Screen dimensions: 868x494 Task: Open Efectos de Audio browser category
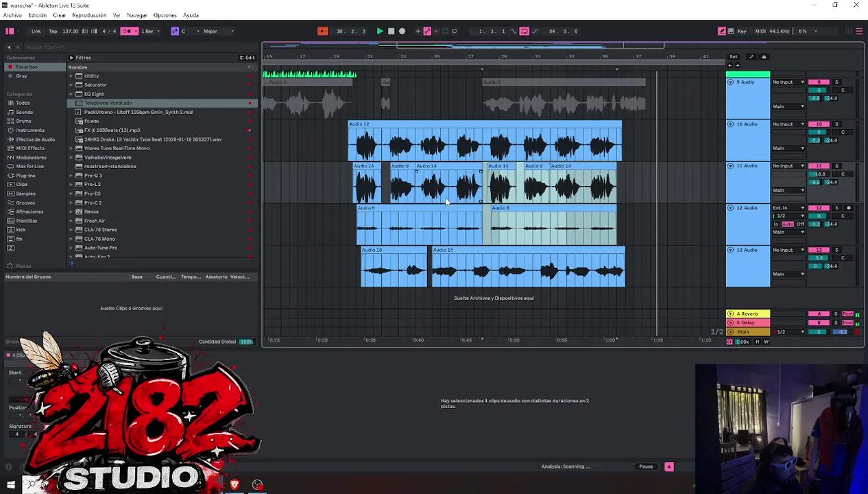[36, 139]
